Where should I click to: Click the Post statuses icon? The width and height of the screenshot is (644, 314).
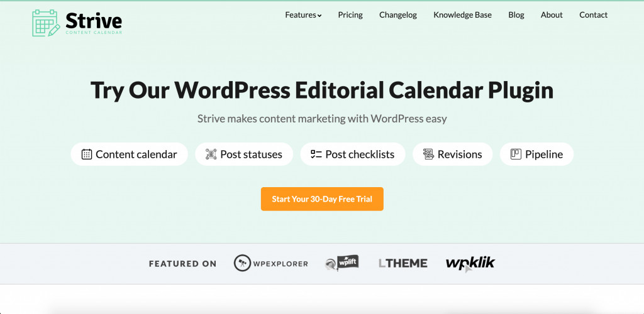click(211, 154)
